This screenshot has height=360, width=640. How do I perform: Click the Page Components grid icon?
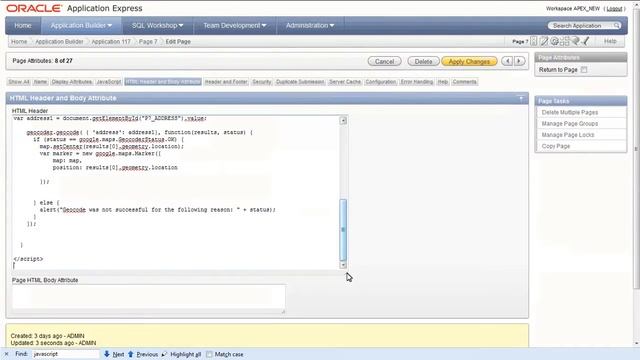565,41
